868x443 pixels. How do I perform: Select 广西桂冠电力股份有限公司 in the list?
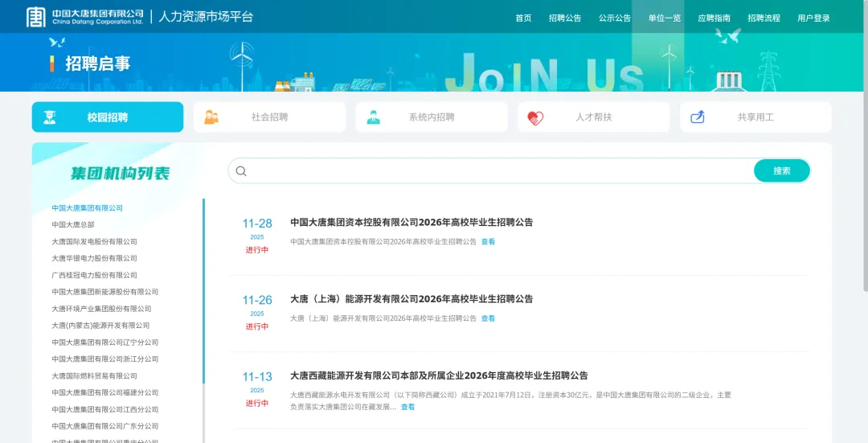pos(94,275)
